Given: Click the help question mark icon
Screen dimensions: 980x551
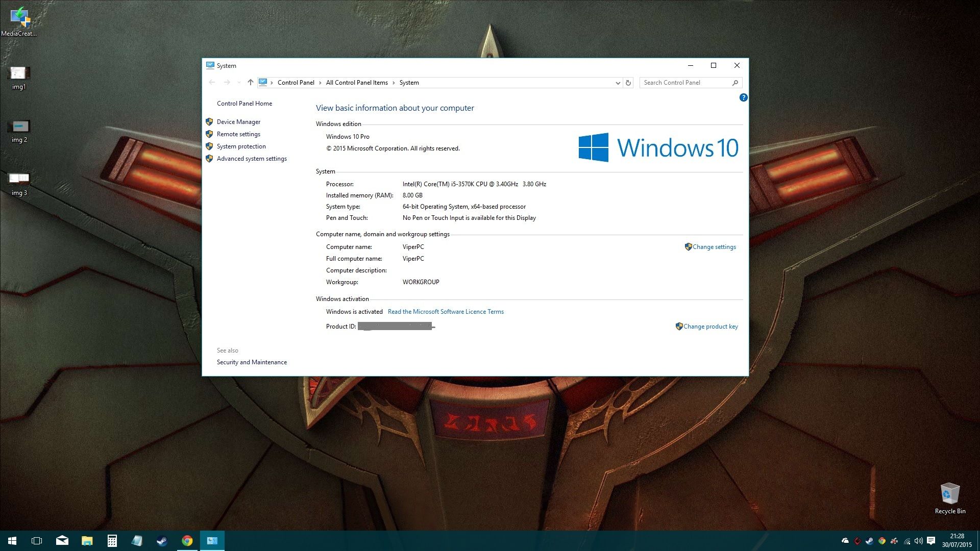Looking at the screenshot, I should pyautogui.click(x=743, y=97).
